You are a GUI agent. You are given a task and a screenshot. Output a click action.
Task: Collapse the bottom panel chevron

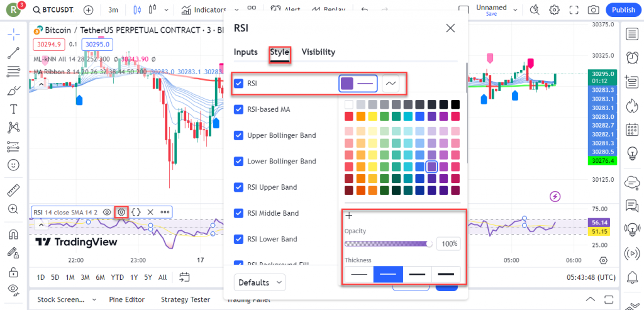coord(590,299)
